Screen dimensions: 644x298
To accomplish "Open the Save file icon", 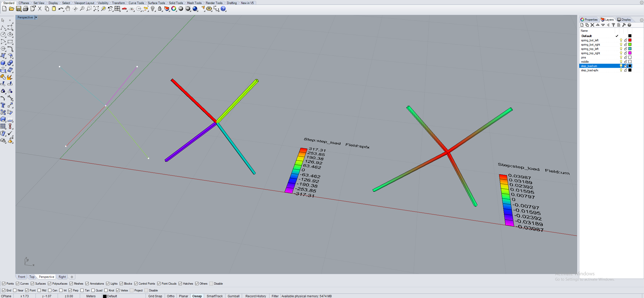I will (19, 9).
